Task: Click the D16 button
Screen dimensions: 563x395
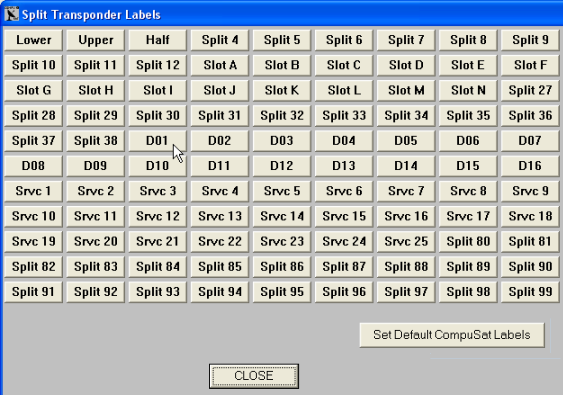Action: 530,166
